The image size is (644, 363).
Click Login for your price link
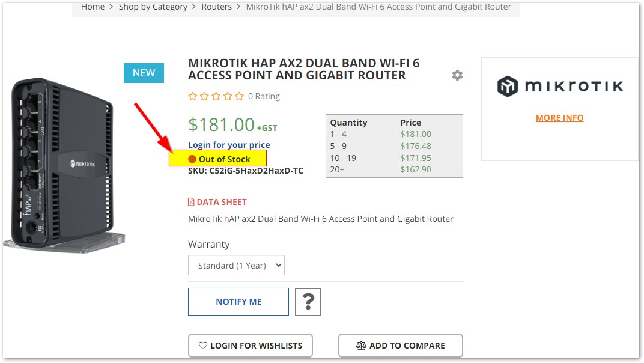point(229,145)
